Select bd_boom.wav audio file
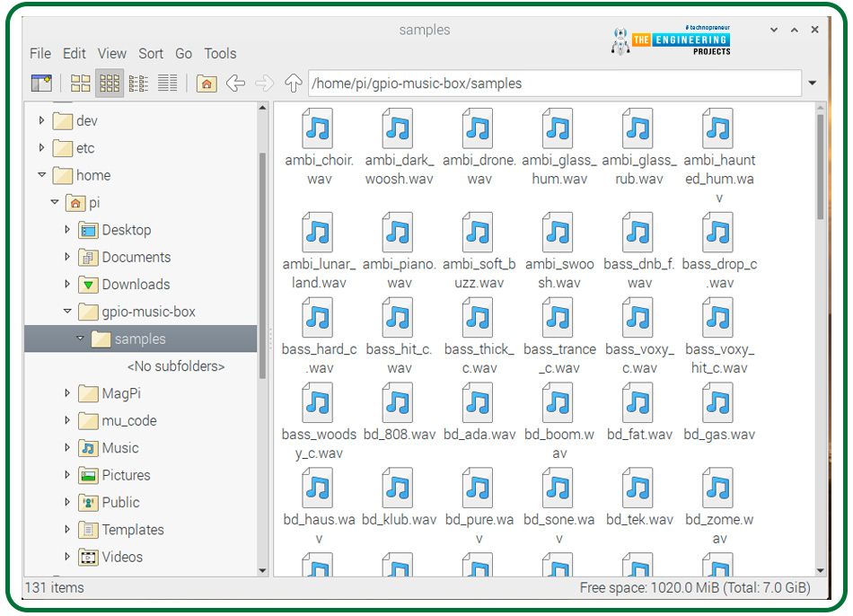Image resolution: width=853 pixels, height=616 pixels. (x=558, y=421)
